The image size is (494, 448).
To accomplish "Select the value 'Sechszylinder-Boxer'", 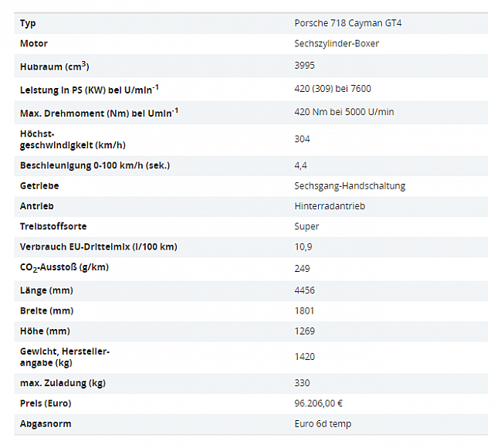I will pos(337,43).
